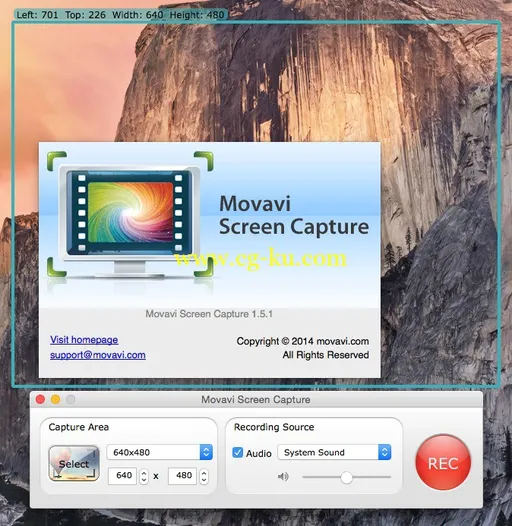512x526 pixels.
Task: Click the width value stepper arrows
Action: pos(144,476)
